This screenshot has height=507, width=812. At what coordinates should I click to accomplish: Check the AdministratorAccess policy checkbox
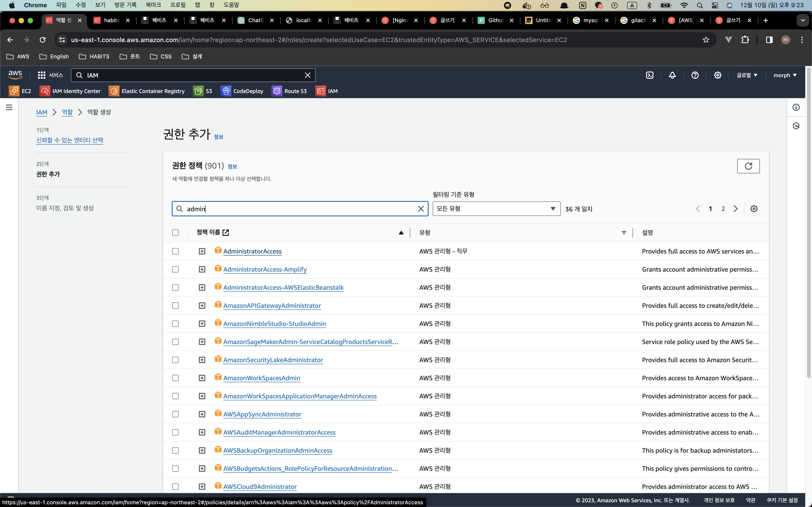click(x=175, y=251)
